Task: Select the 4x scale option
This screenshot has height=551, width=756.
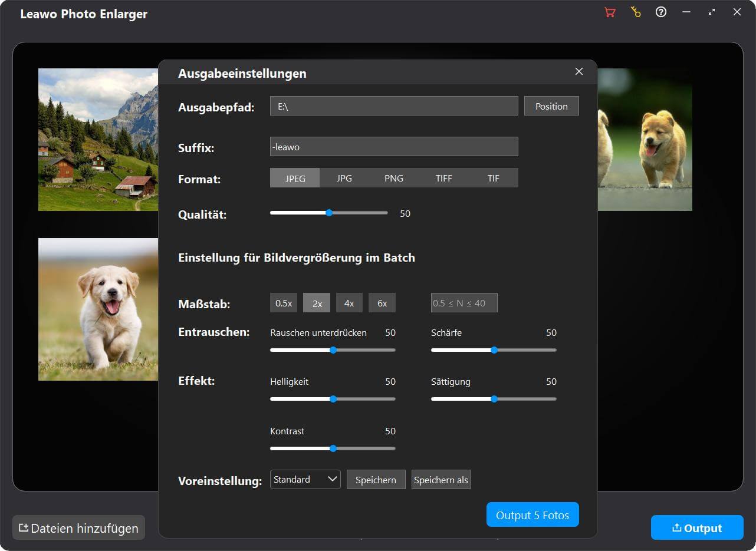Action: (x=349, y=303)
